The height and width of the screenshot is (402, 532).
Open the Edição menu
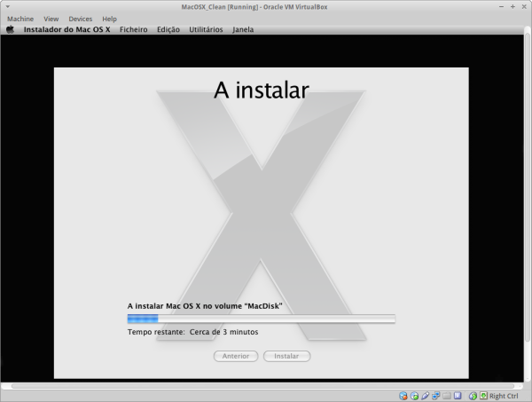click(x=168, y=29)
